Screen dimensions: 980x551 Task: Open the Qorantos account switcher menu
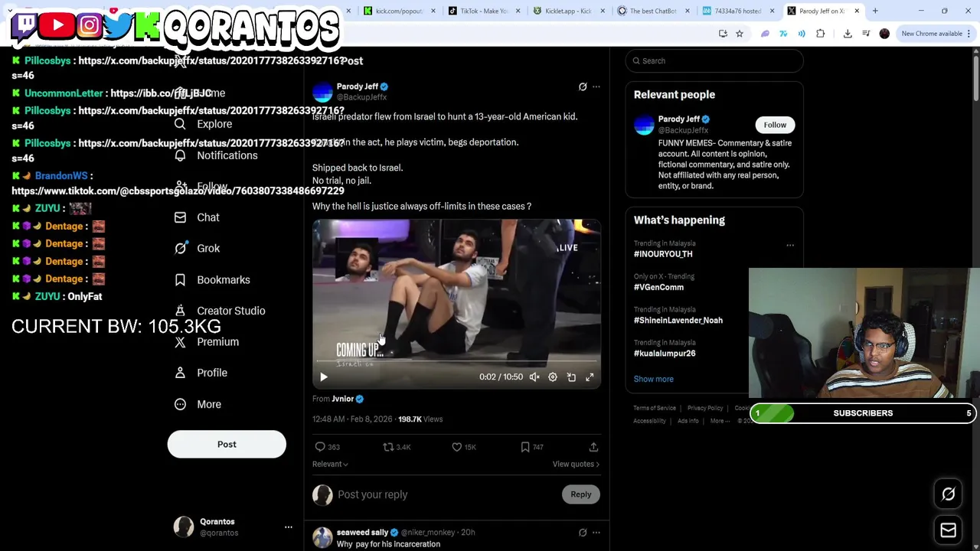pos(289,527)
